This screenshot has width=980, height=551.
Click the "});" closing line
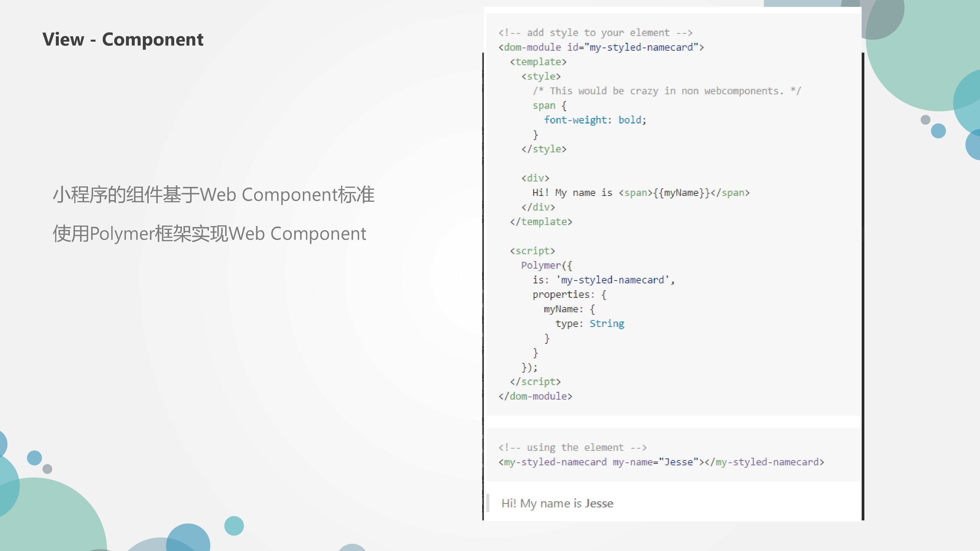pyautogui.click(x=529, y=367)
